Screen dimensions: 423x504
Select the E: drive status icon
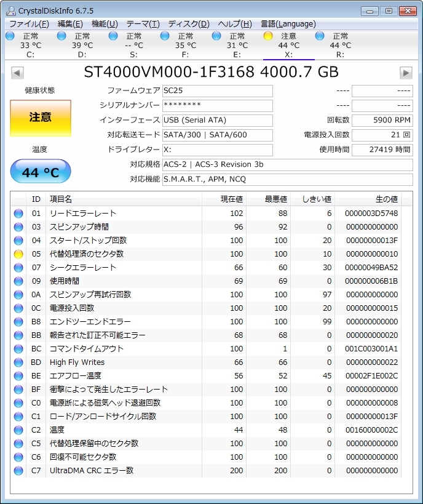click(217, 36)
